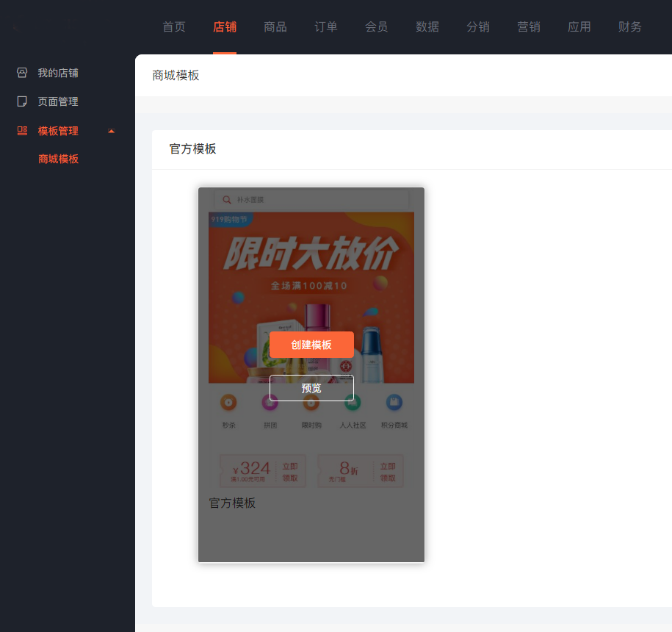672x632 pixels.
Task: Click the 模板管理 template icon
Action: [22, 131]
